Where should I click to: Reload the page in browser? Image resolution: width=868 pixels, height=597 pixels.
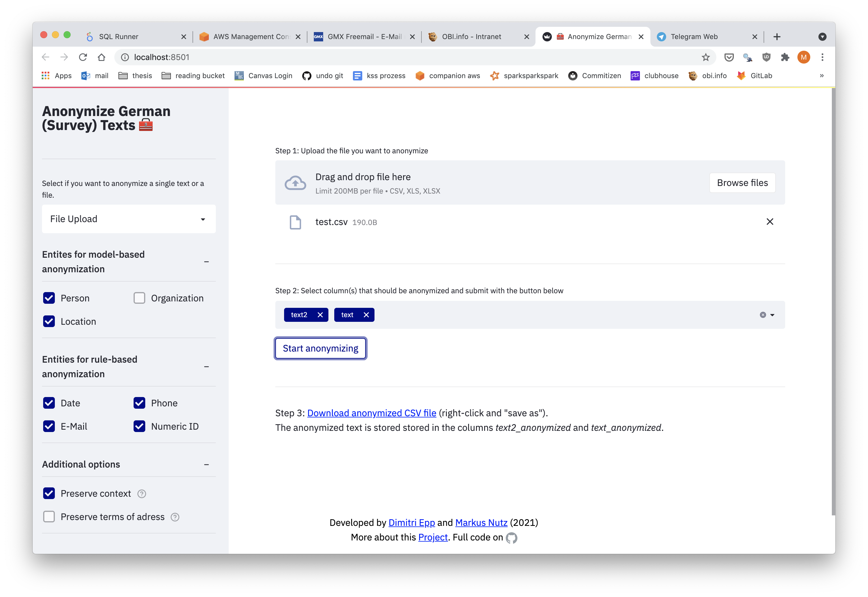click(x=83, y=57)
